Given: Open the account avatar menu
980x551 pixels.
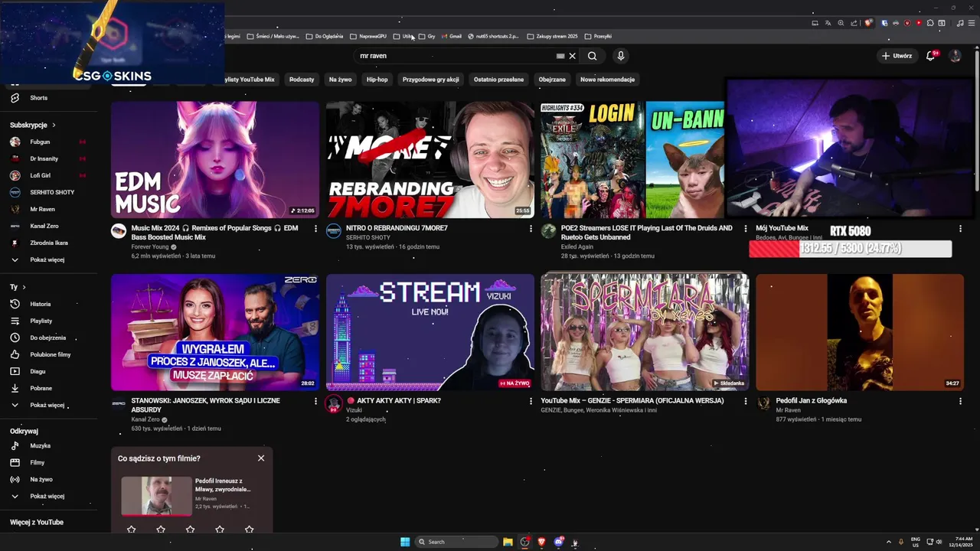Looking at the screenshot, I should coord(955,56).
